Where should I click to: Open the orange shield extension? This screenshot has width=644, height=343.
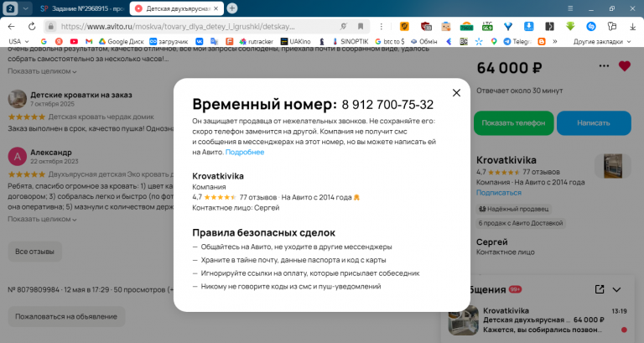(404, 26)
